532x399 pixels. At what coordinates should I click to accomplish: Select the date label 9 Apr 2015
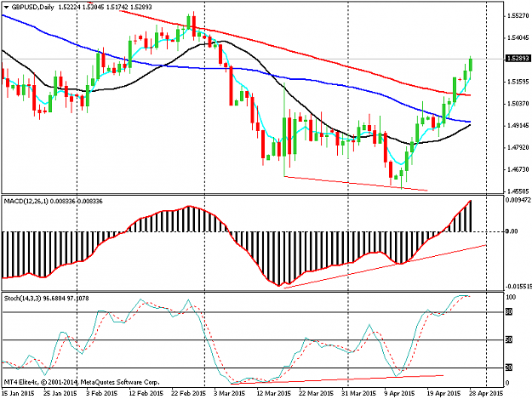point(400,394)
